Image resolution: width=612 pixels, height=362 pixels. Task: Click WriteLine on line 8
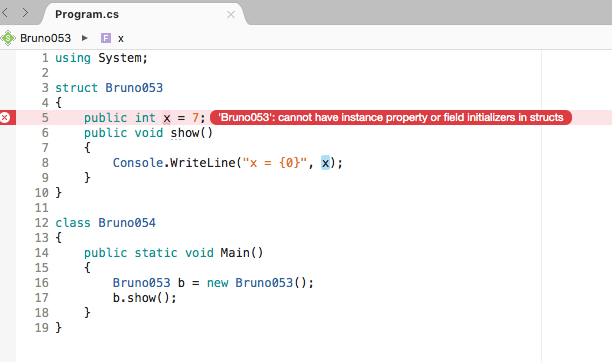[203, 163]
